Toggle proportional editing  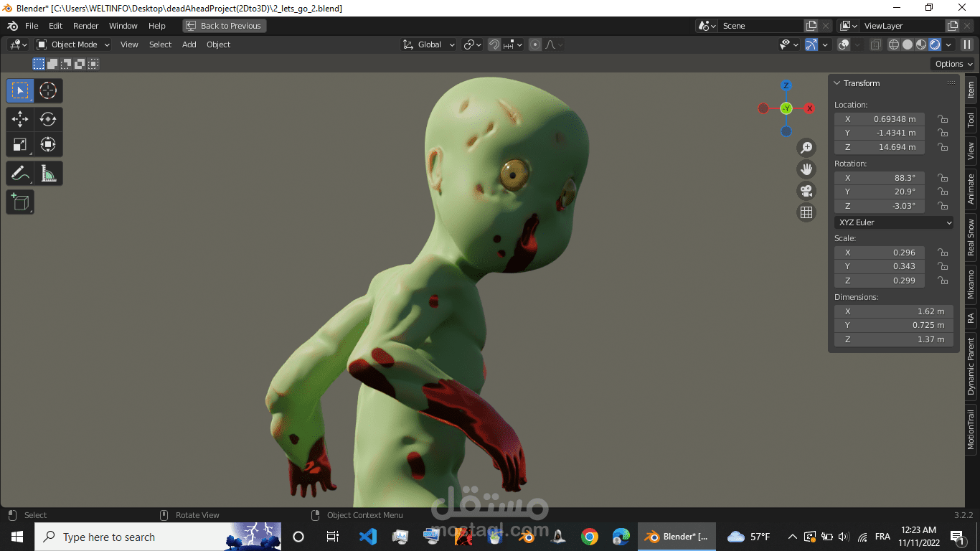coord(535,44)
